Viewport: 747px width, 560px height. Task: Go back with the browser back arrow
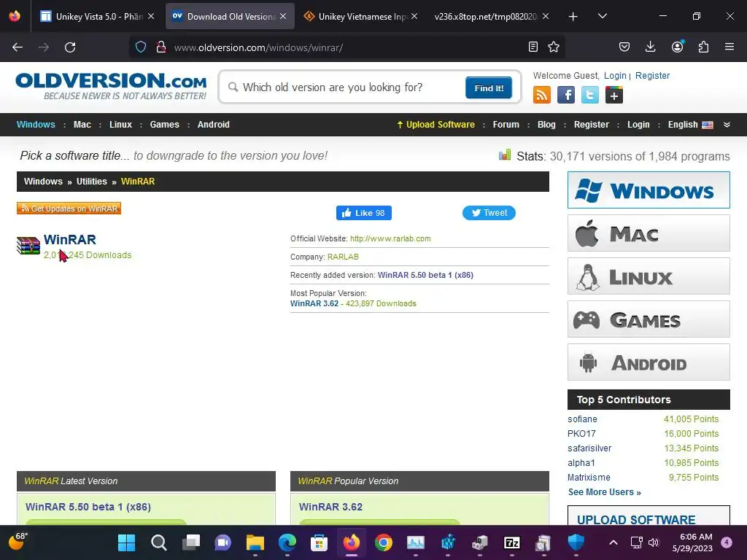click(18, 47)
